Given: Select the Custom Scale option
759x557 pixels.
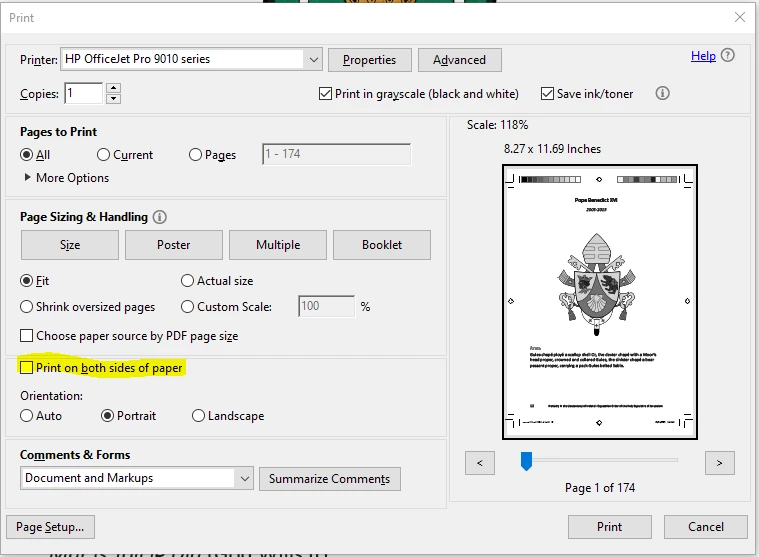Looking at the screenshot, I should [x=187, y=307].
